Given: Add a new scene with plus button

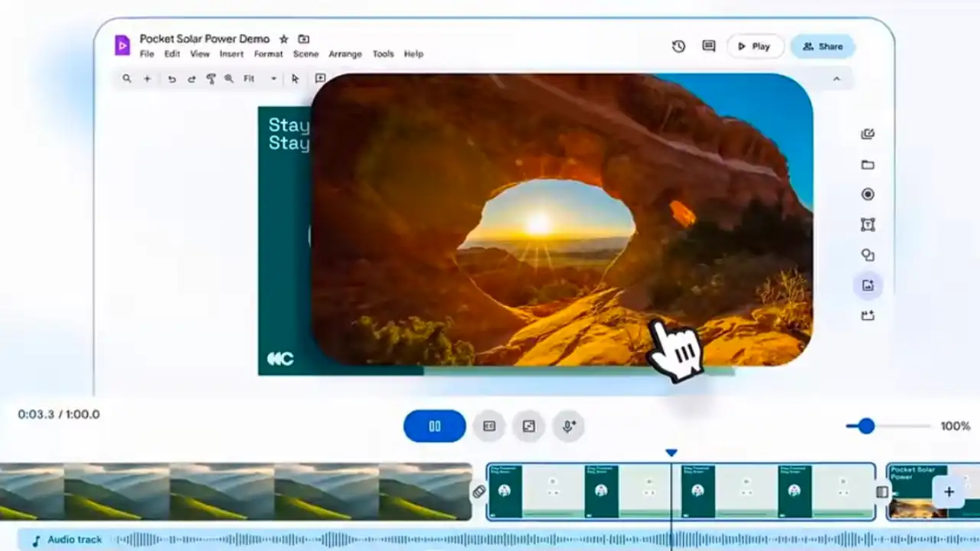Looking at the screenshot, I should coord(949,492).
